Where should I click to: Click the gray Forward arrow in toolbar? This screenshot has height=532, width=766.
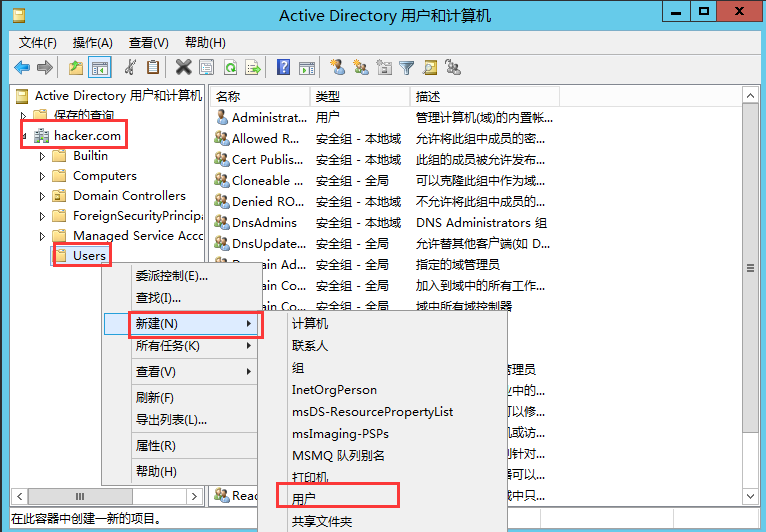click(x=45, y=67)
